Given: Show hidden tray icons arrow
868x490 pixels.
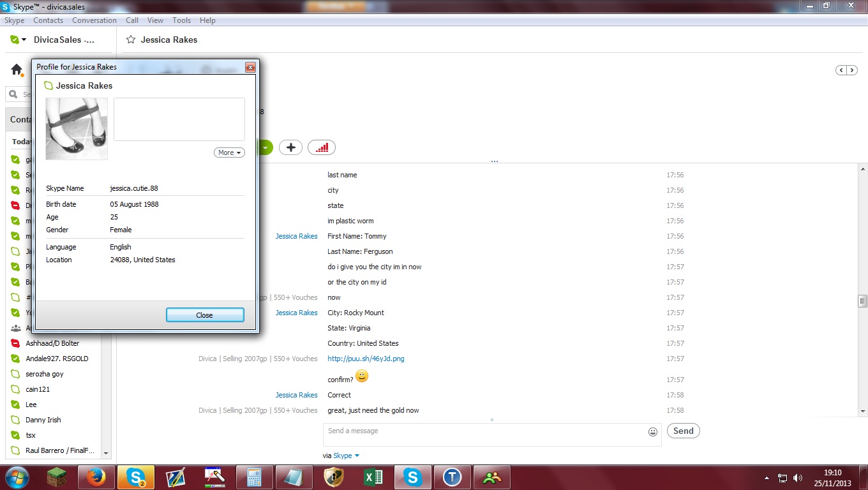Looking at the screenshot, I should click(x=767, y=477).
